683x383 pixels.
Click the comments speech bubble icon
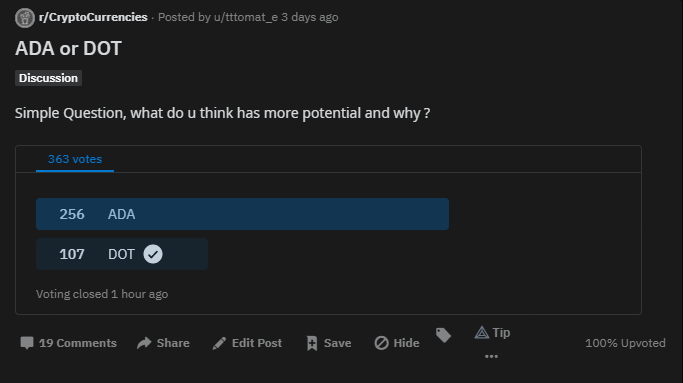[27, 343]
